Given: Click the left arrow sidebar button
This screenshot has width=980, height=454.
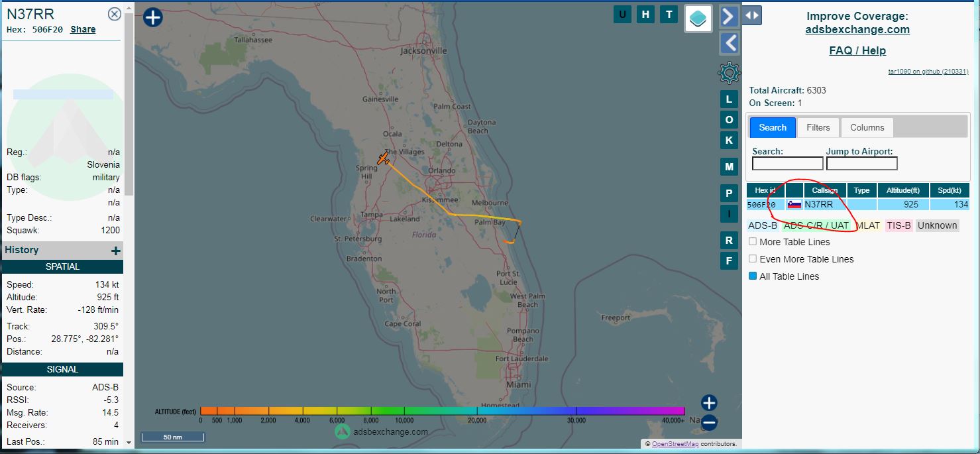Looking at the screenshot, I should coord(729,43).
